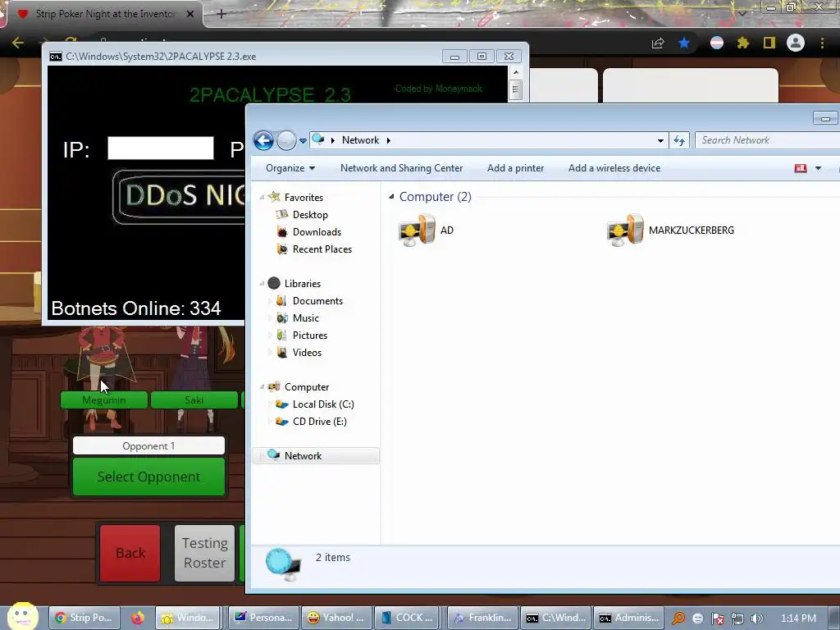The image size is (840, 630).
Task: Click the Megumin character button
Action: click(104, 400)
